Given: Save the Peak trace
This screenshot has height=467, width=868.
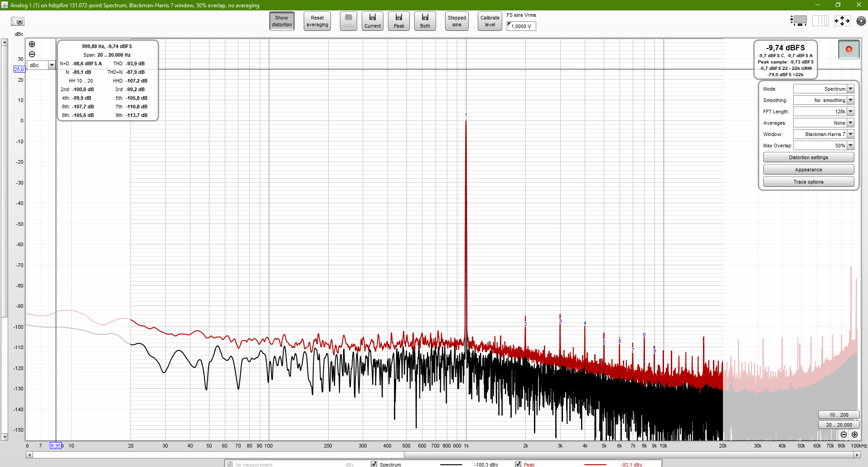Looking at the screenshot, I should tap(399, 21).
